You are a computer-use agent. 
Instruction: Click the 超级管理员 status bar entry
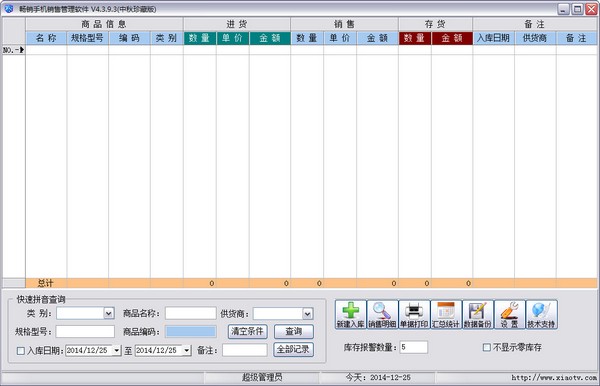(262, 378)
